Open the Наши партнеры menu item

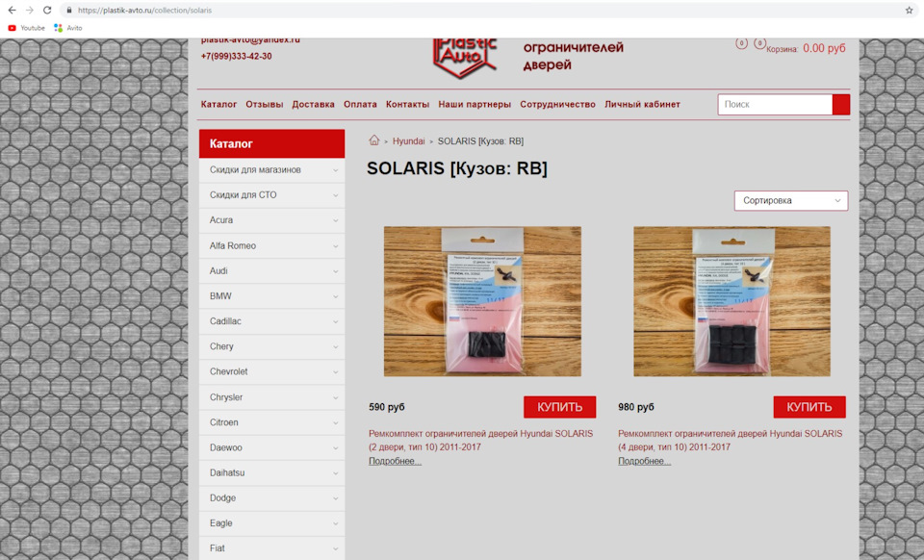click(x=475, y=104)
